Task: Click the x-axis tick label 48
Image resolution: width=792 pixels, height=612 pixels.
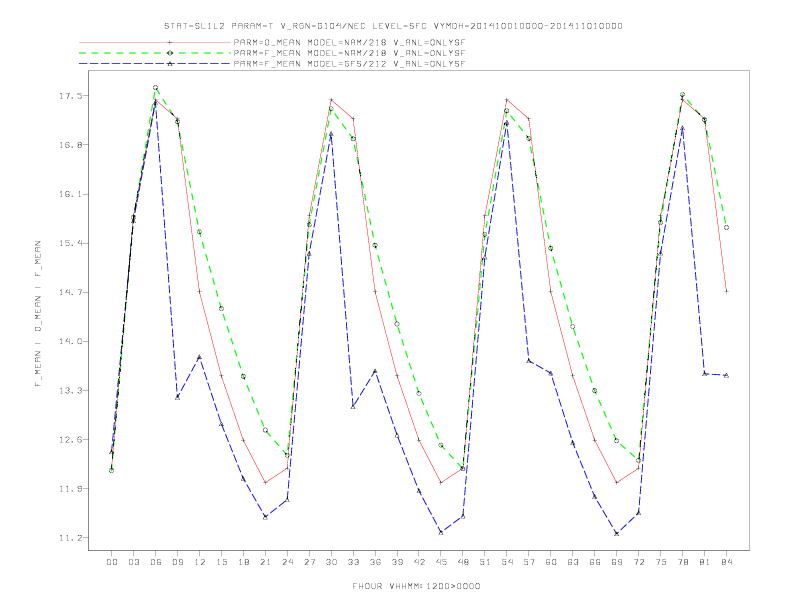Action: click(463, 562)
